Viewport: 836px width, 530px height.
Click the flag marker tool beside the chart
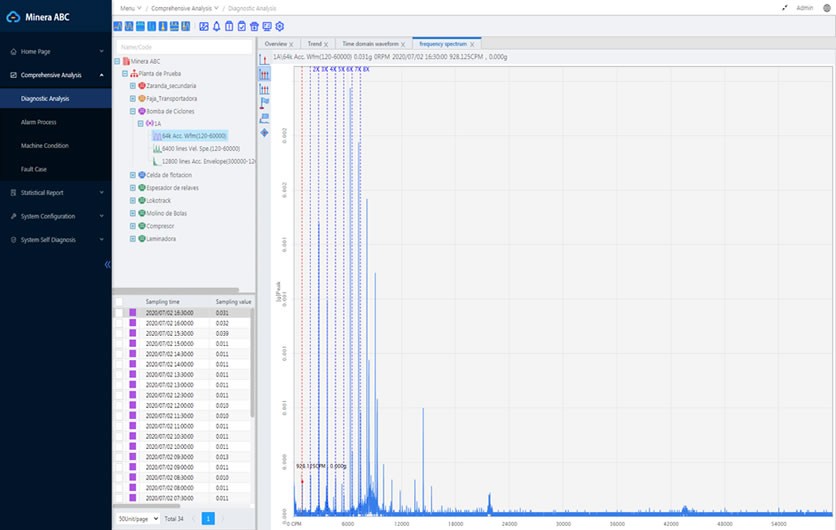point(264,102)
